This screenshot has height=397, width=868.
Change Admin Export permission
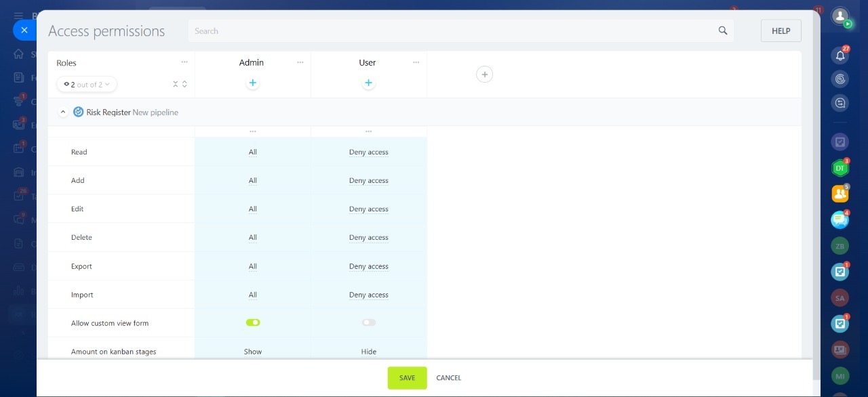253,266
